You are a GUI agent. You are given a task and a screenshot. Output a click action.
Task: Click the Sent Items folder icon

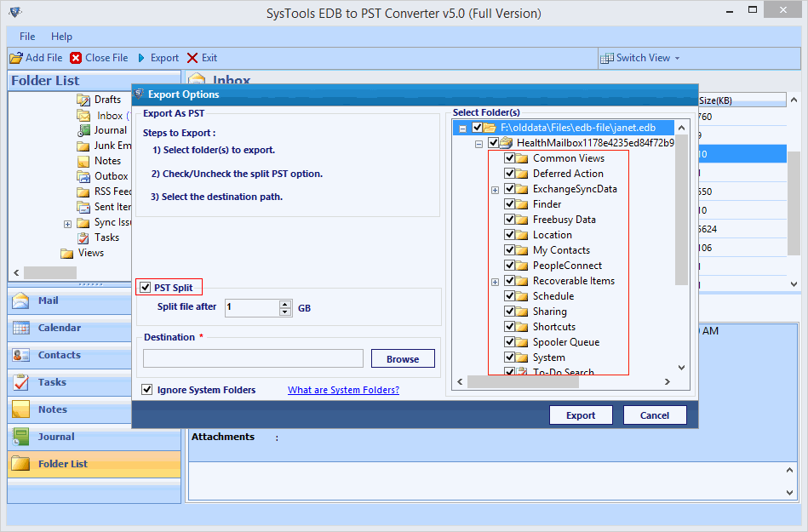83,207
